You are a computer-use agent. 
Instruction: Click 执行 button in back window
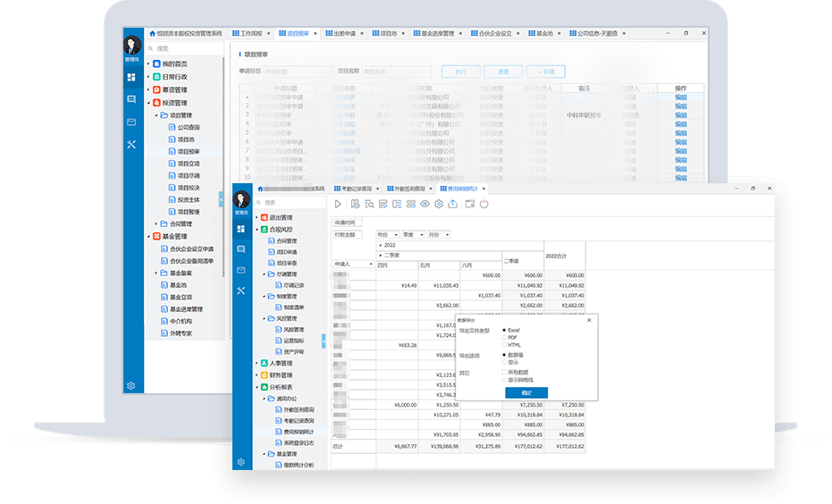point(460,71)
